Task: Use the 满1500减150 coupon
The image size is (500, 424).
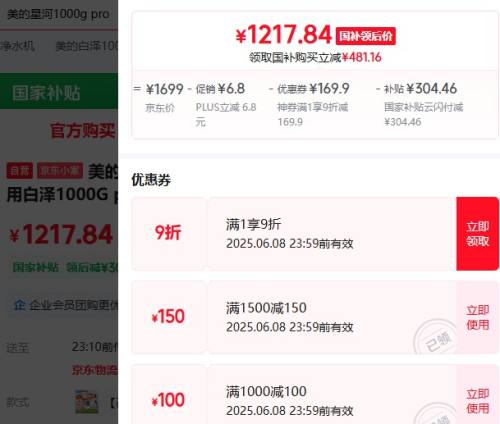Action: (477, 317)
